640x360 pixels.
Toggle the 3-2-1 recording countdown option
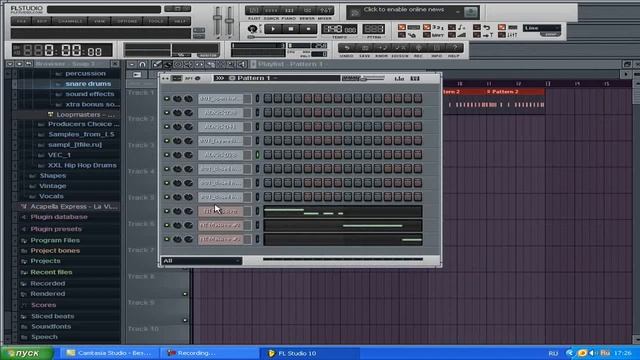coord(427,27)
